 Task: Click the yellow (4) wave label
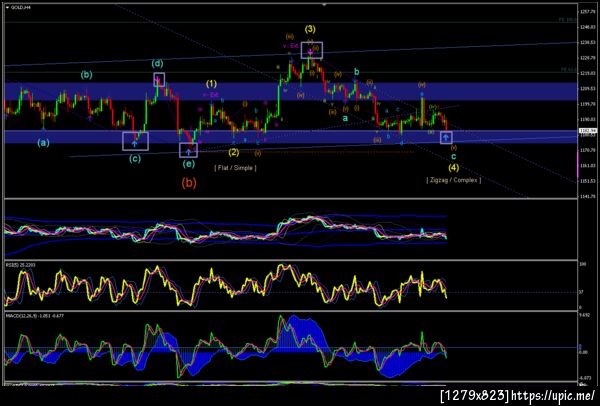tap(454, 167)
